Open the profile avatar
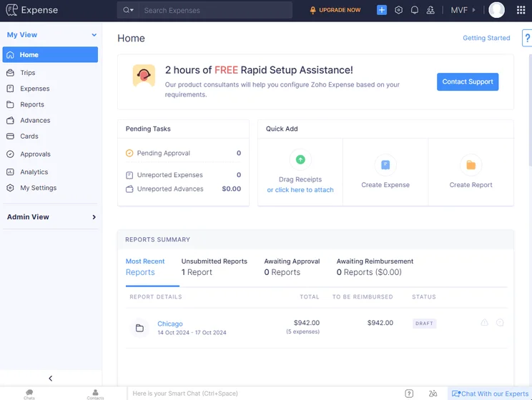 [x=496, y=10]
